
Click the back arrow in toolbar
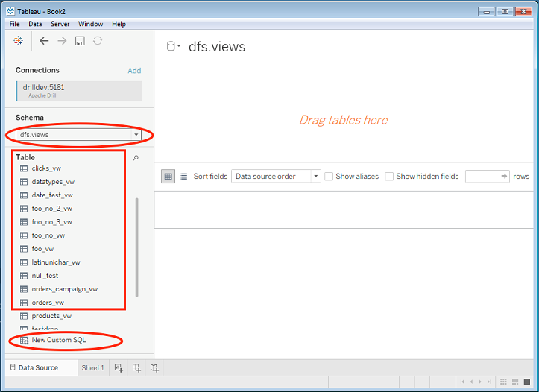pyautogui.click(x=44, y=41)
